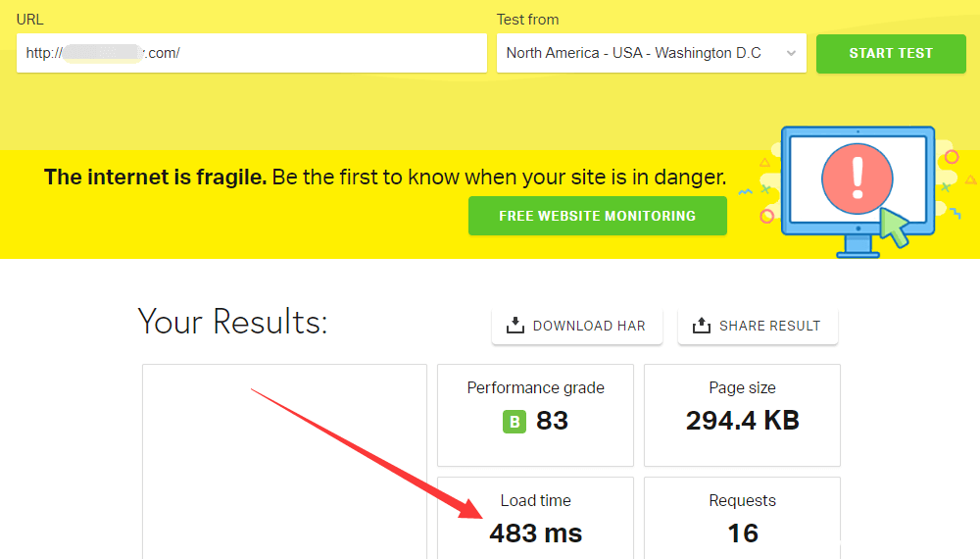Click the DOWNLOAD HAR button label
The image size is (980, 559).
(589, 326)
